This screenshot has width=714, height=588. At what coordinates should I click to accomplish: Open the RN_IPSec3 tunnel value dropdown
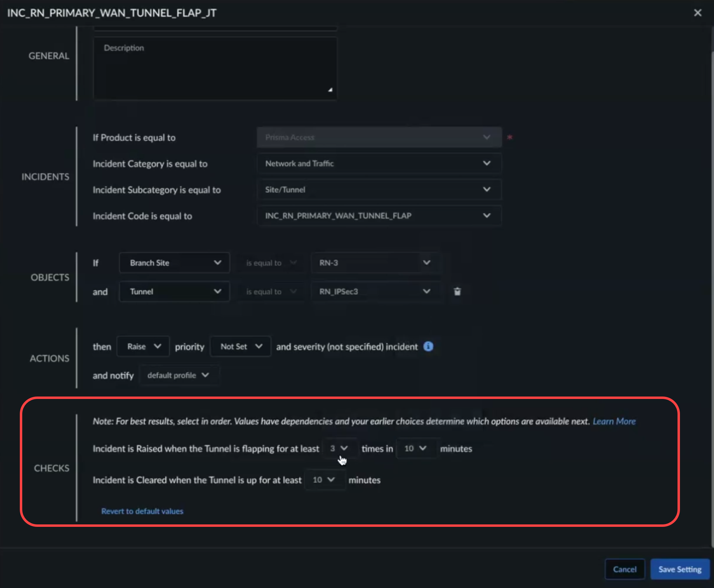click(x=375, y=292)
